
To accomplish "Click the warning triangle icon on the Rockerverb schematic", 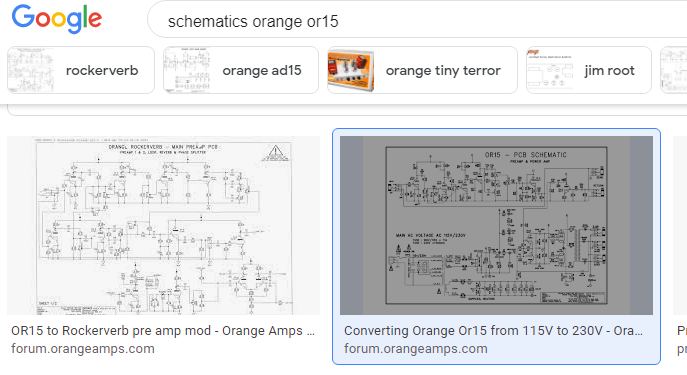I will click(276, 152).
